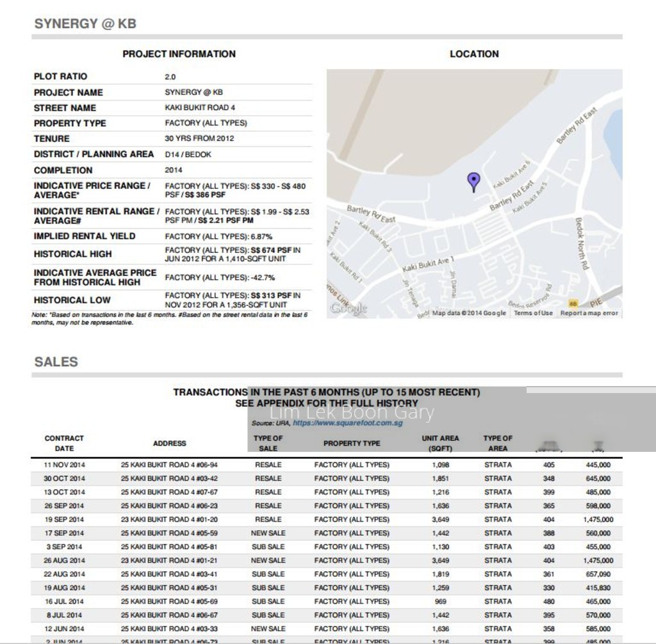656x644 pixels.
Task: Click Report a map error link
Action: [x=589, y=313]
